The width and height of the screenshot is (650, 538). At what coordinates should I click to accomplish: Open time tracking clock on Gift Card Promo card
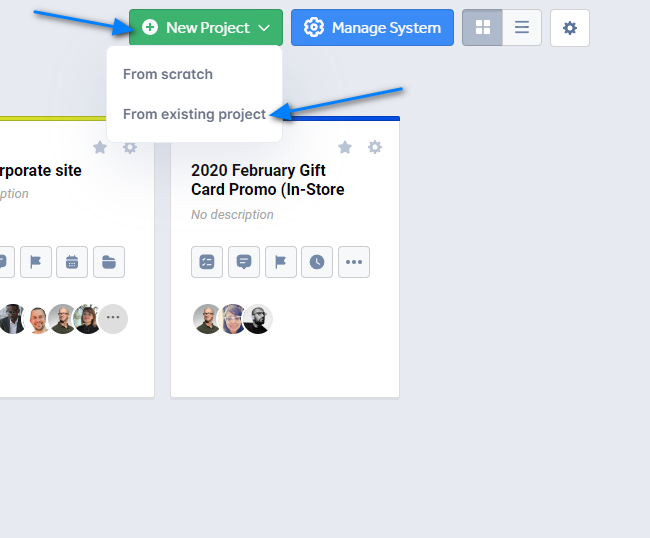tap(317, 262)
